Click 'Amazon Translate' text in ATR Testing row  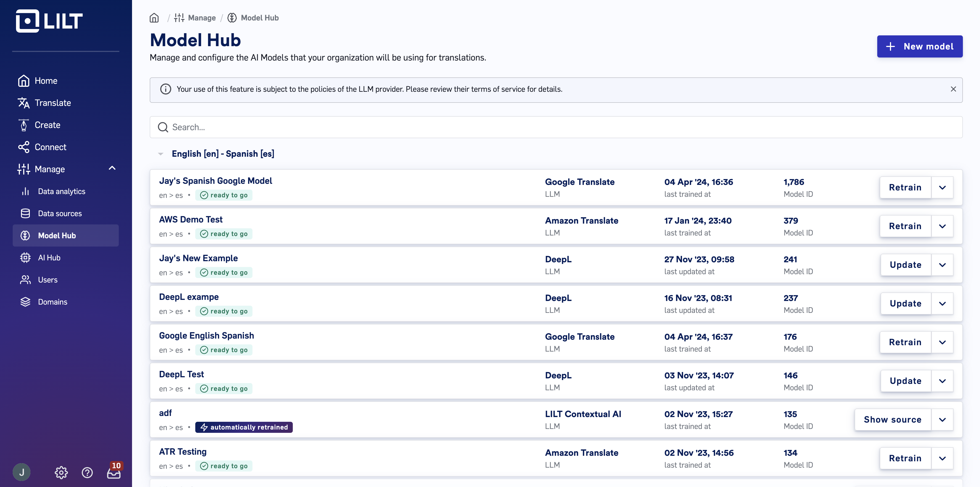click(x=581, y=453)
